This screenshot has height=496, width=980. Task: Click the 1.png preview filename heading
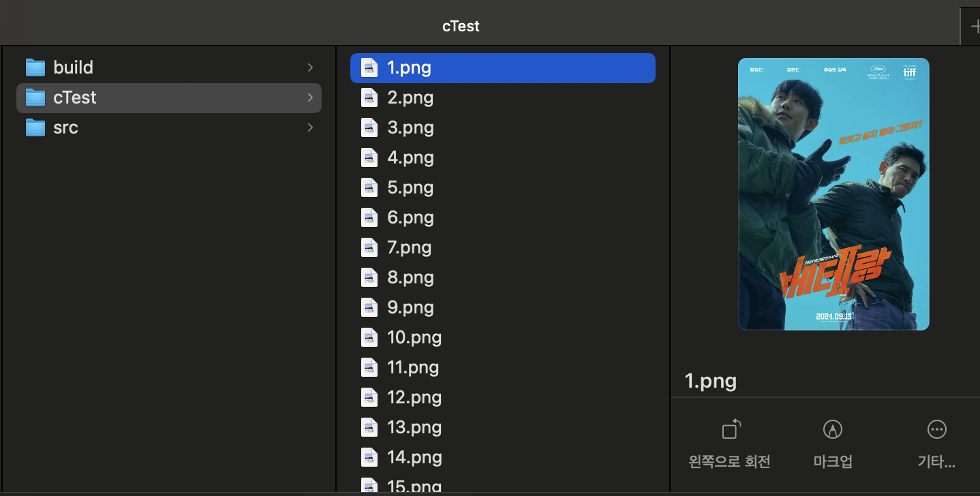point(710,381)
